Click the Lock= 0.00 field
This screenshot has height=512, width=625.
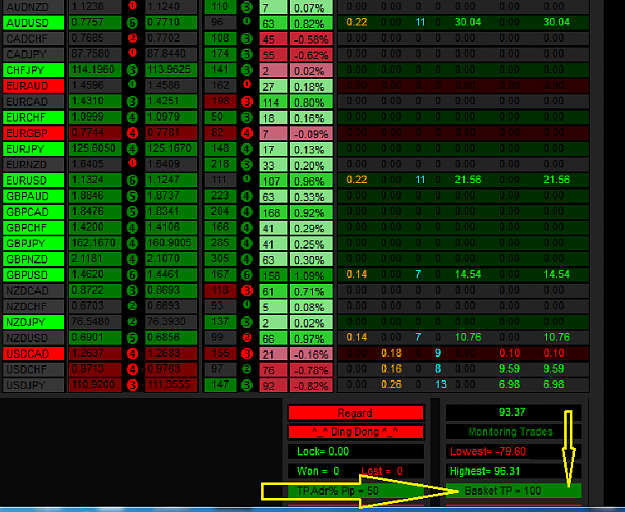(x=356, y=451)
